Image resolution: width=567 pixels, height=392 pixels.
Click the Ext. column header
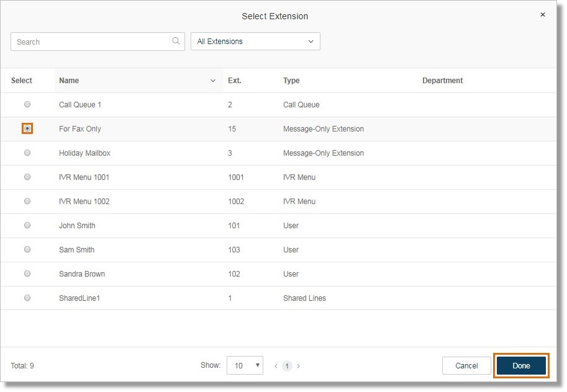click(234, 81)
